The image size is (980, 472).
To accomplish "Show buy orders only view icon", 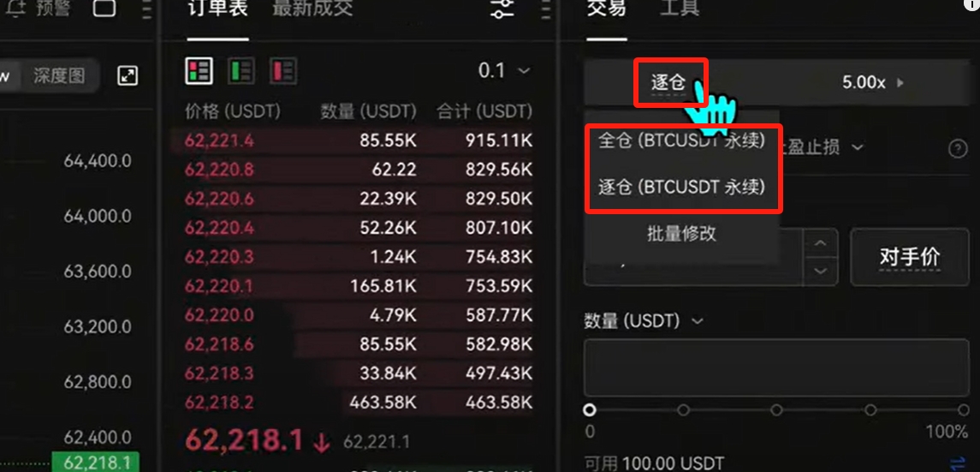I will click(241, 71).
